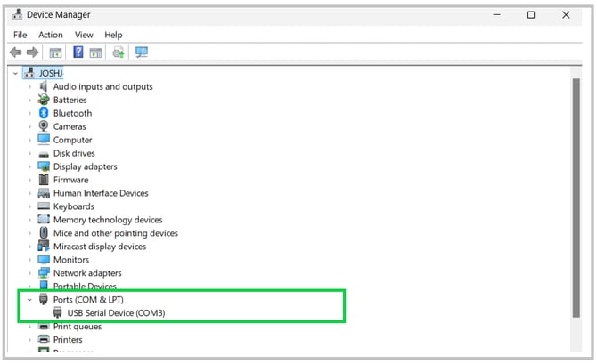Select the Firmware label
Screen dimensions: 597x364
click(x=70, y=180)
